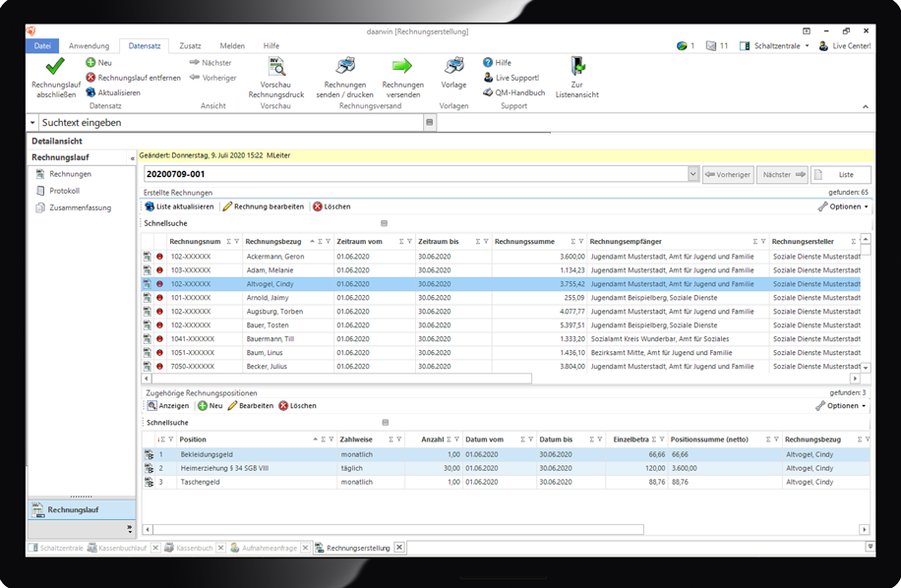Collapse the Rechnungslauf side panel

click(x=132, y=158)
